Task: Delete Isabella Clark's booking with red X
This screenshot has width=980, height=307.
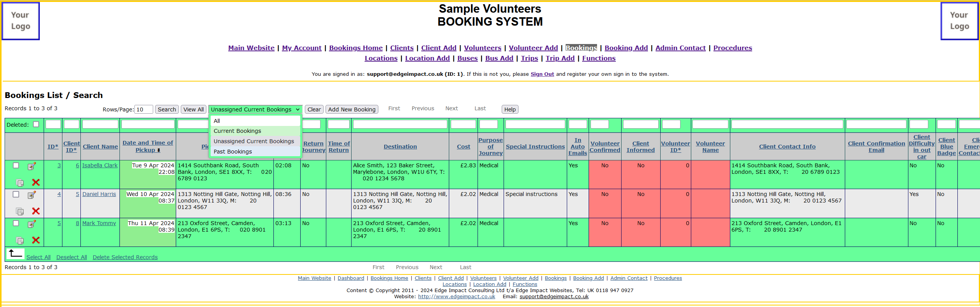Action: click(x=36, y=183)
